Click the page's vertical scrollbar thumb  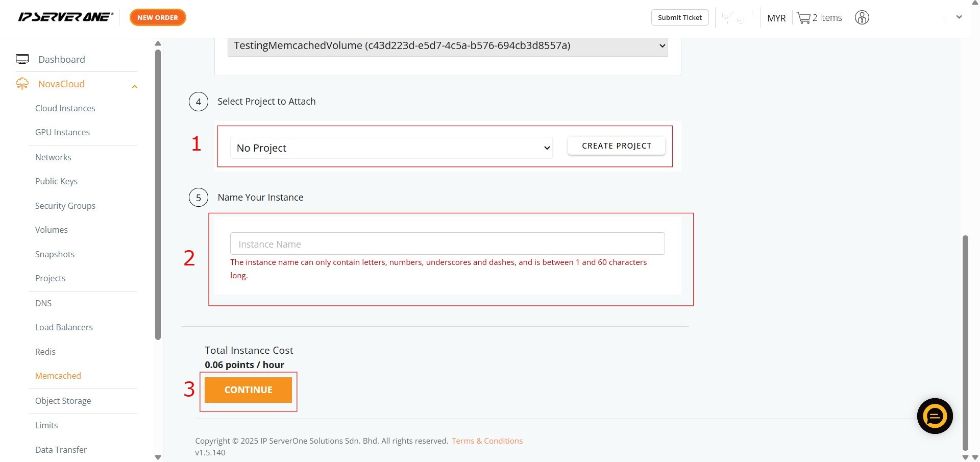pos(965,342)
